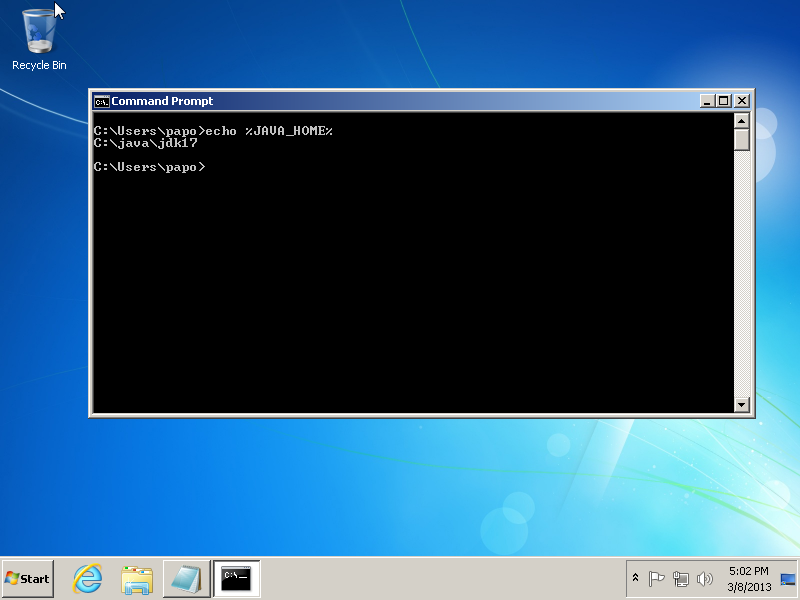This screenshot has width=800, height=600.
Task: Click the echo %JAVA_HOME% command line
Action: click(213, 131)
